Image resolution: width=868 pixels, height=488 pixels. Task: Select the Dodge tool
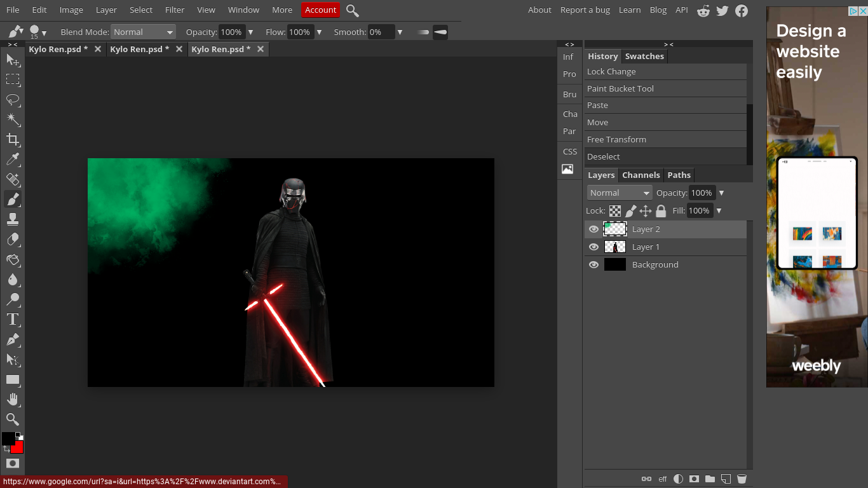pos(13,300)
